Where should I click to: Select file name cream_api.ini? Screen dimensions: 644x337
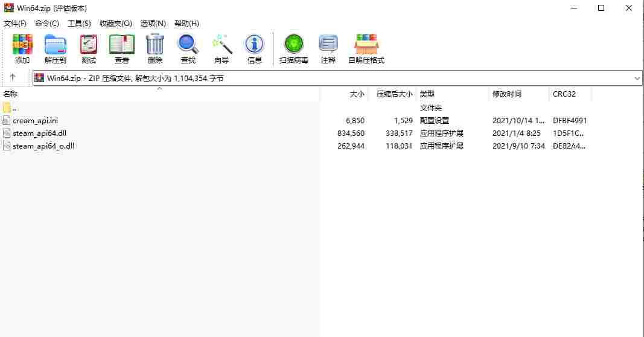pyautogui.click(x=36, y=121)
